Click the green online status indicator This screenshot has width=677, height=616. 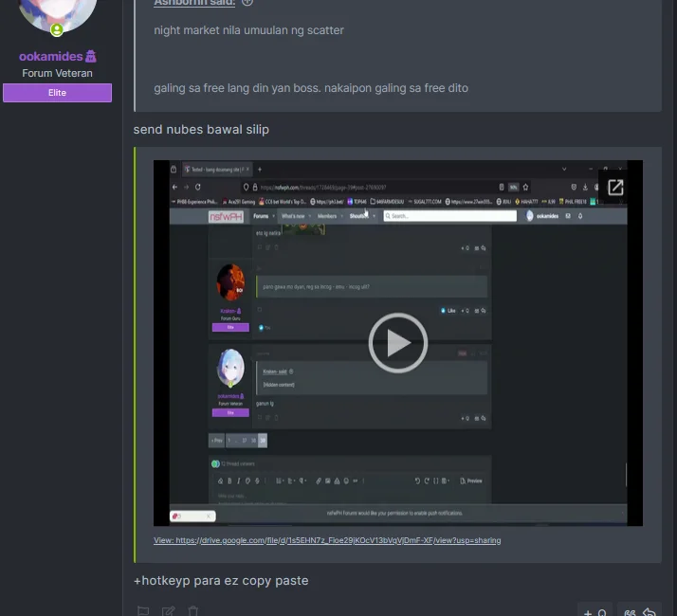tap(57, 29)
